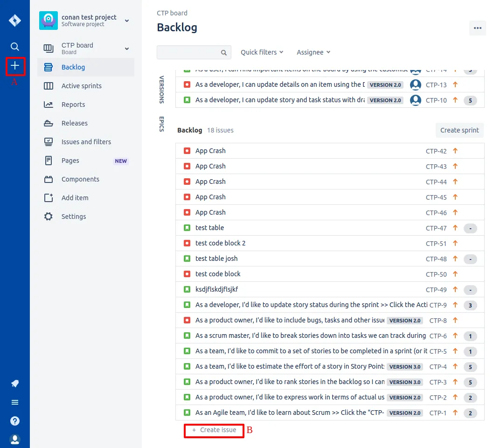Click the Settings gear icon
The width and height of the screenshot is (494, 448).
48,217
